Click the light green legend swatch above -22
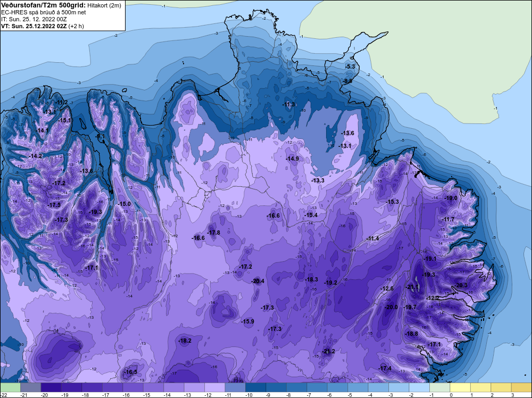 11,387
